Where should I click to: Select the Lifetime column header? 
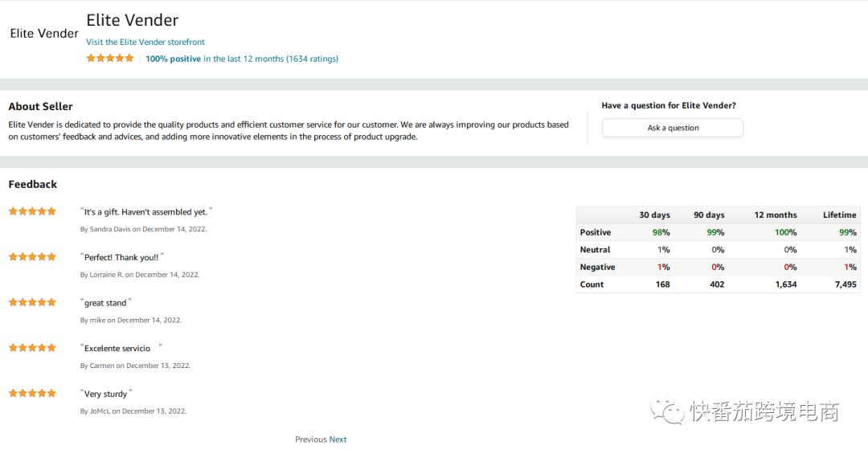click(839, 215)
